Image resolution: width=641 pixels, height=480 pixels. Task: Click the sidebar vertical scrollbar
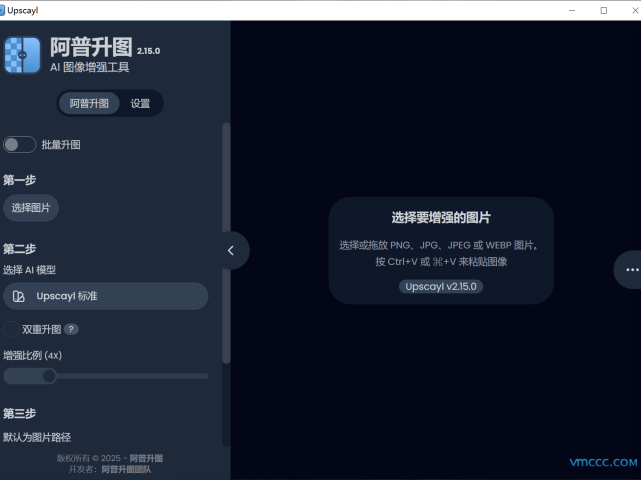click(x=226, y=243)
